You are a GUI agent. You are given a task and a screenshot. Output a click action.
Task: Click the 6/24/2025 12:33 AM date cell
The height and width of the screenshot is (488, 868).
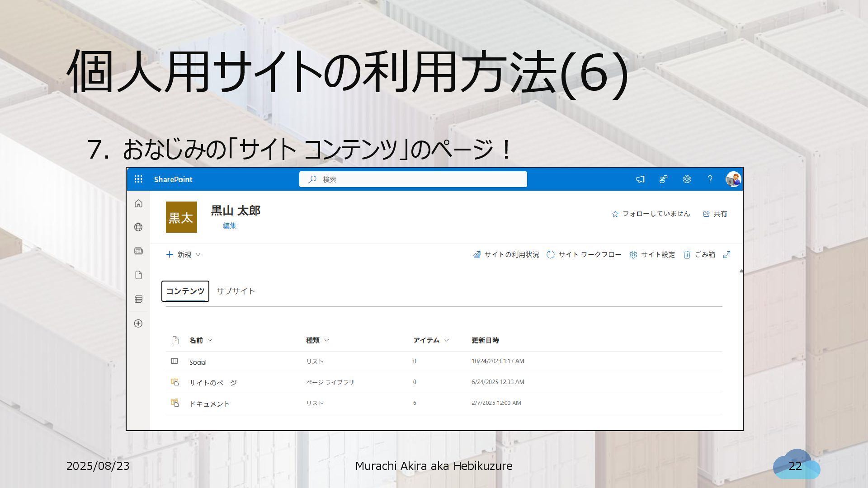498,382
